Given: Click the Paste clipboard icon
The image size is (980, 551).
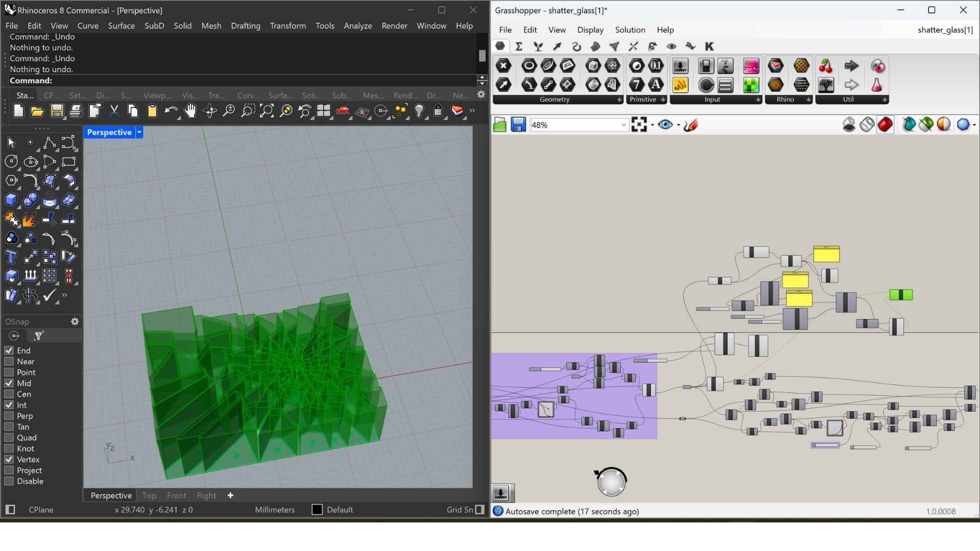Looking at the screenshot, I should tap(152, 111).
